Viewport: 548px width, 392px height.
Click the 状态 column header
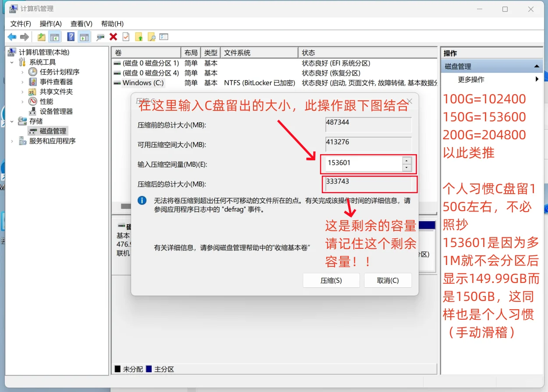(x=368, y=53)
